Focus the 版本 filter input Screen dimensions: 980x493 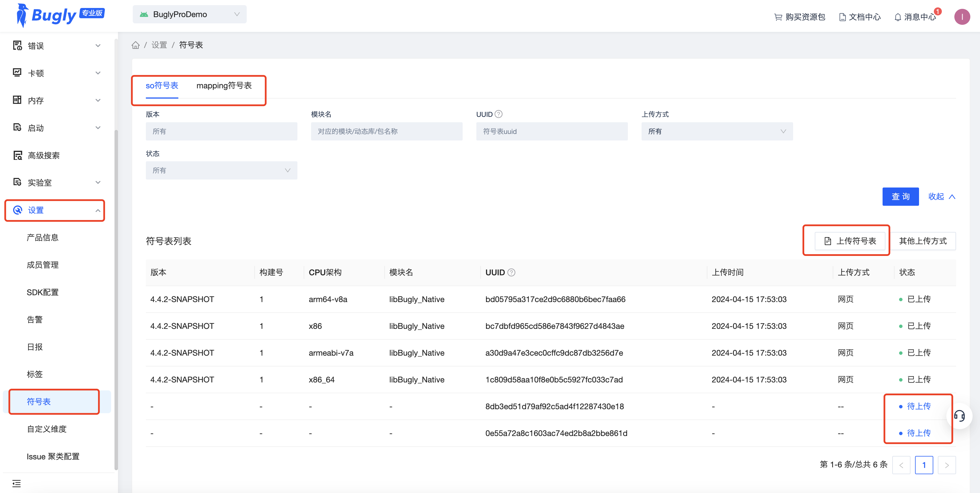221,131
